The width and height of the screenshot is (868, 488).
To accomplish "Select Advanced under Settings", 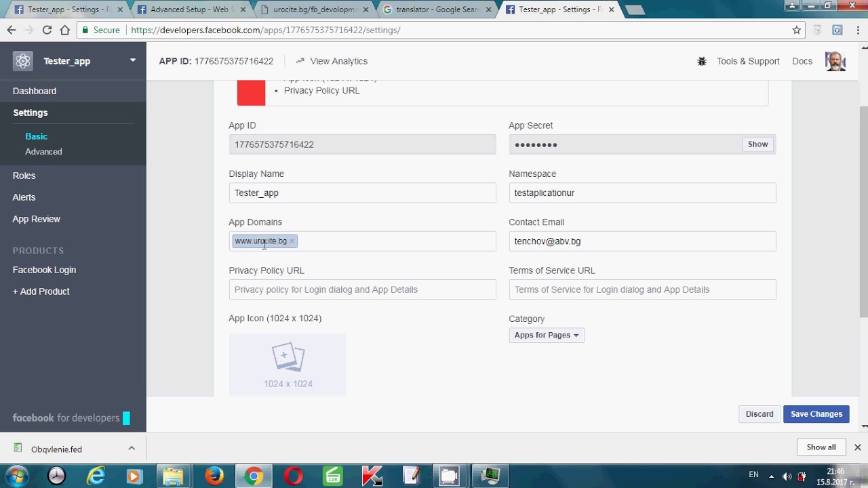I will click(x=43, y=152).
